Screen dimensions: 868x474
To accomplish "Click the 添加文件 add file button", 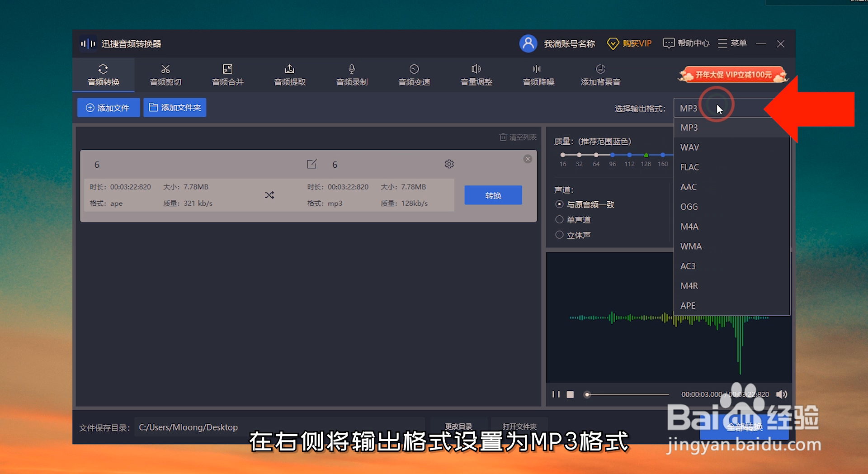I will pos(108,107).
